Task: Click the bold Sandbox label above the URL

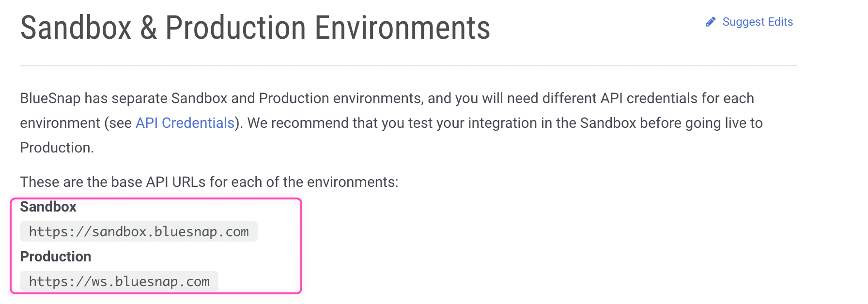Action: pyautogui.click(x=48, y=207)
